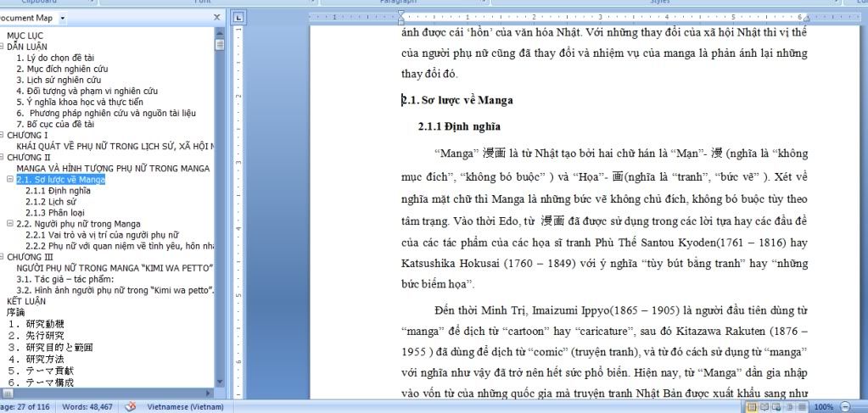
Task: Jump to KẾT LUẬN heading
Action: 26,301
